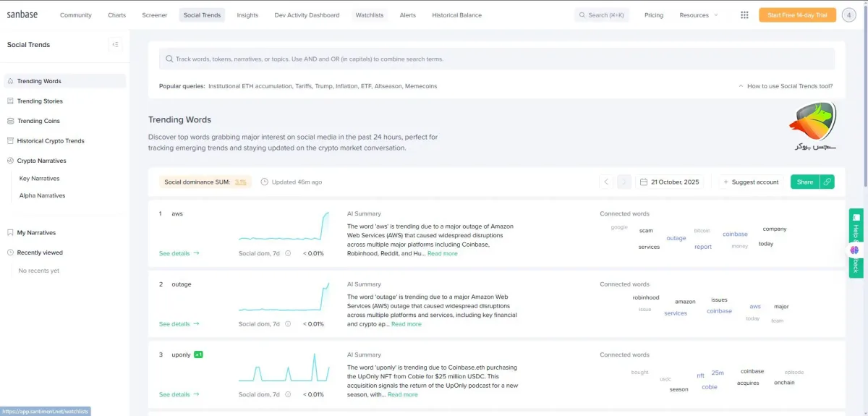Open Key Narratives sub-item

(40, 178)
